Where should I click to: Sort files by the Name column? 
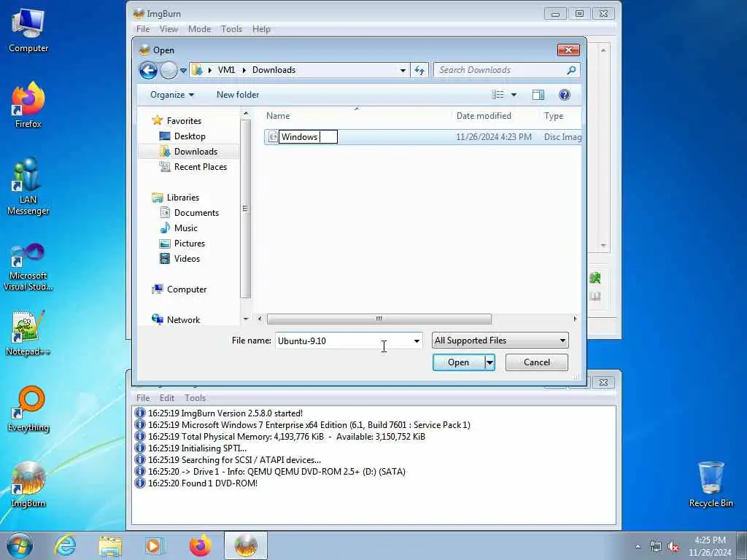click(278, 116)
